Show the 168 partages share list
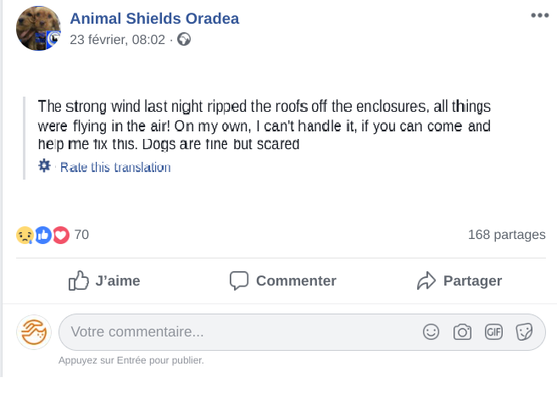 tap(507, 235)
